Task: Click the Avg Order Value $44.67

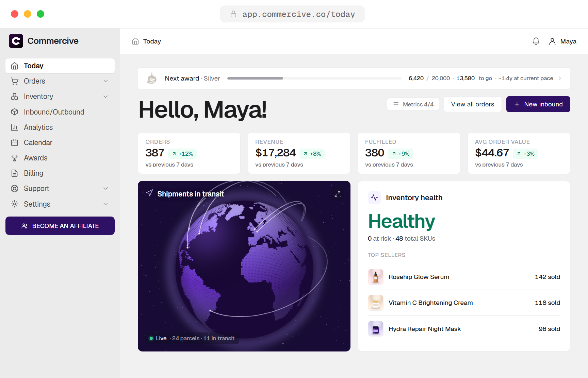Action: coord(492,153)
